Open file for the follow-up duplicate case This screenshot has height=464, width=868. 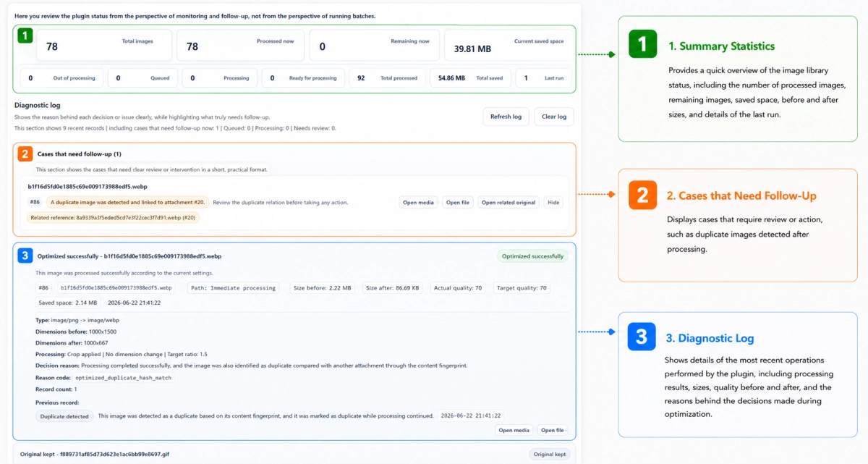[458, 203]
